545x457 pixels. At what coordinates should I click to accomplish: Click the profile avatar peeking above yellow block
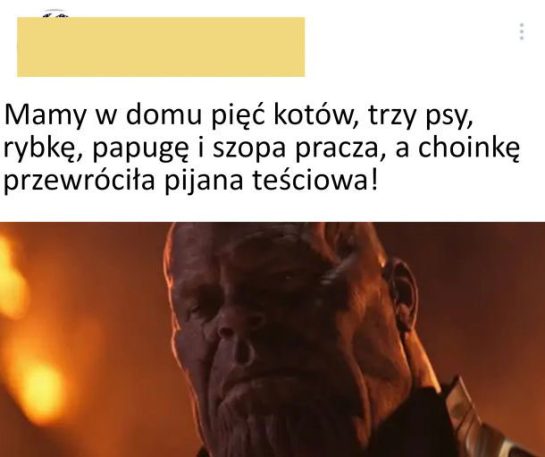coord(56,15)
